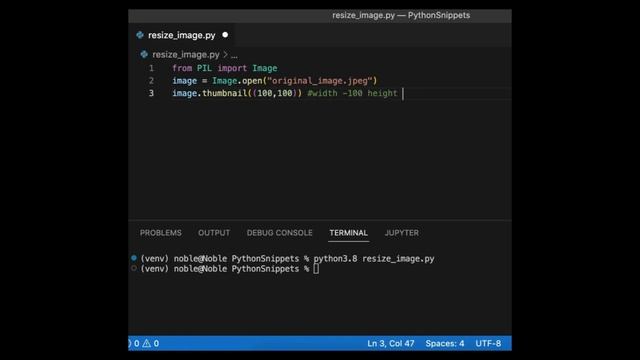Image resolution: width=640 pixels, height=360 pixels.
Task: Click the "original_image.jpeg" string on line 2
Action: click(x=320, y=81)
